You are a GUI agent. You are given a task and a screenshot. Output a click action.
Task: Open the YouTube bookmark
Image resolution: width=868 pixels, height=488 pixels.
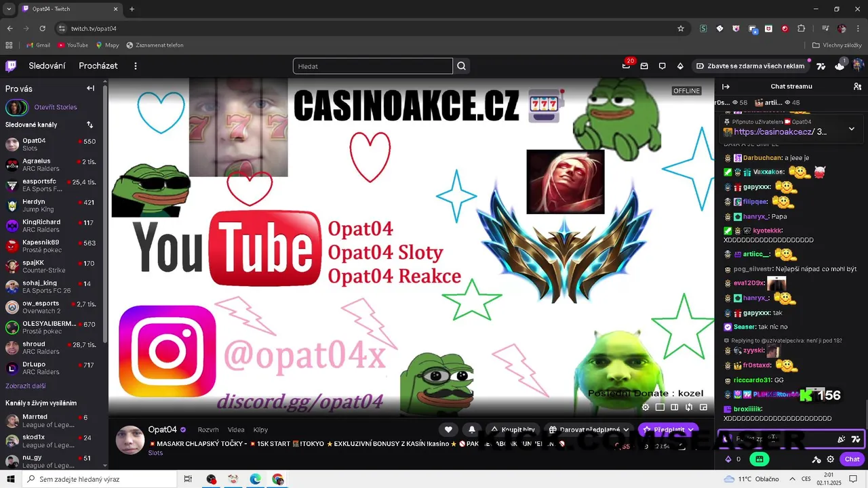pyautogui.click(x=73, y=45)
